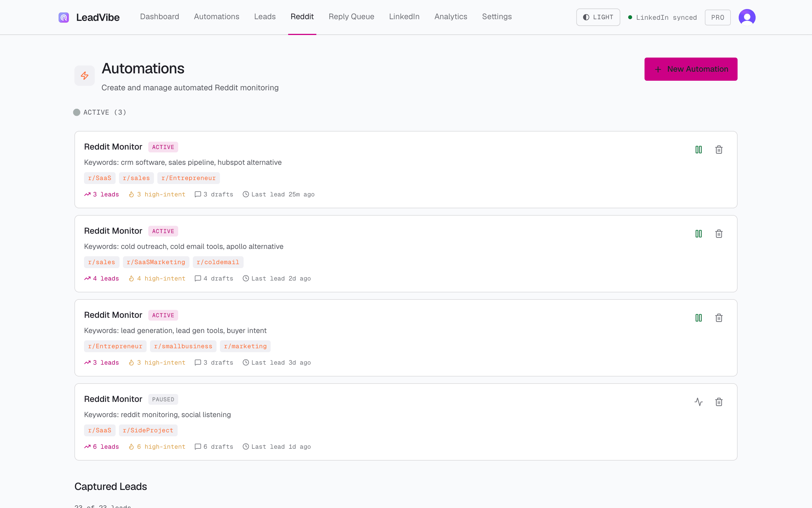Screen dimensions: 812x508
Task: Delete the paused social listening monitor
Action: coord(719,402)
